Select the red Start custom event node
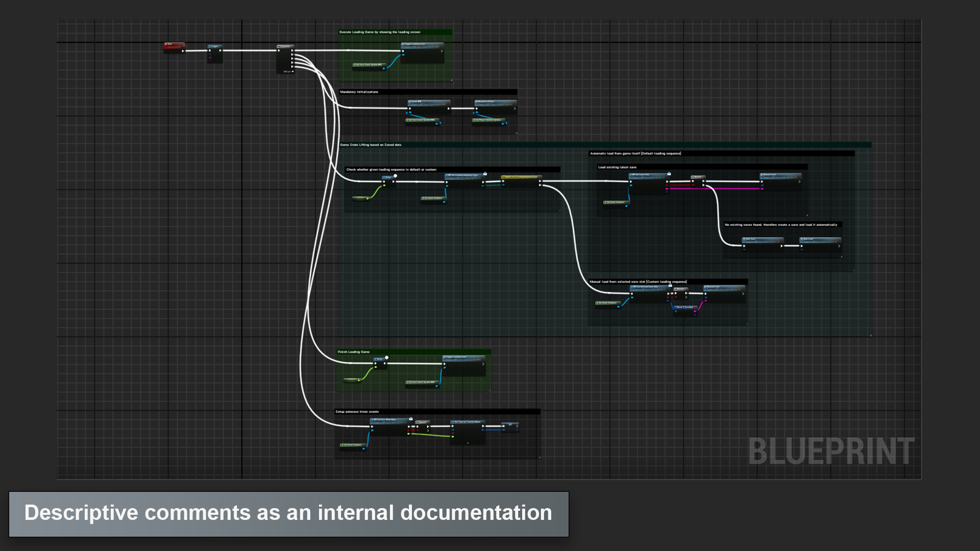This screenshot has height=551, width=980. tap(174, 45)
